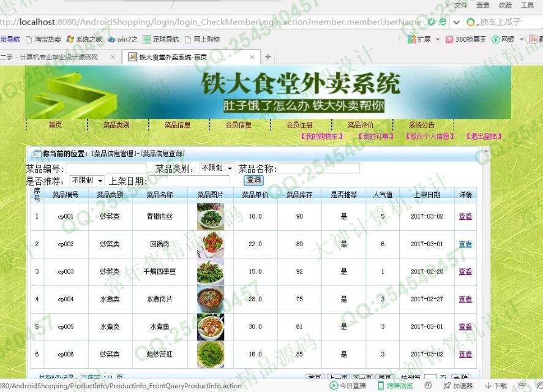Close the 铁大食堂外卖系统-首页 tab
This screenshot has height=392, width=543.
[252, 57]
